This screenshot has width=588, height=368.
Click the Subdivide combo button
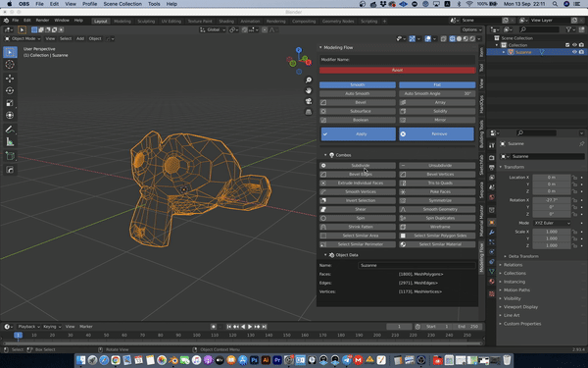tap(358, 166)
